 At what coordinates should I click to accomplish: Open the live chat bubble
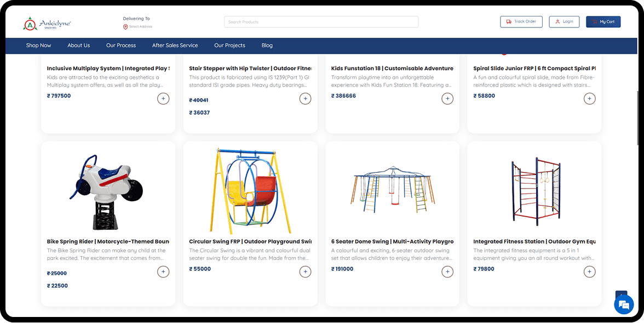click(x=623, y=305)
